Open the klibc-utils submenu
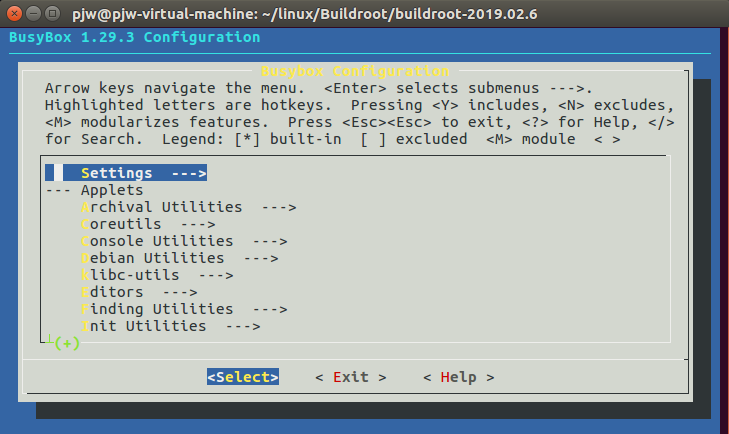The height and width of the screenshot is (434, 729). point(157,275)
